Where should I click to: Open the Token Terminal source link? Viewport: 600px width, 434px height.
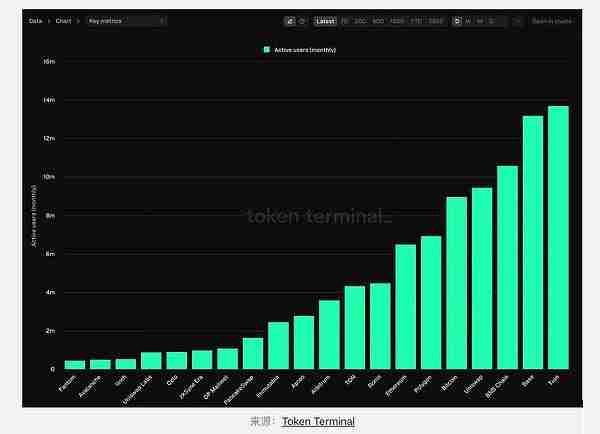[318, 421]
